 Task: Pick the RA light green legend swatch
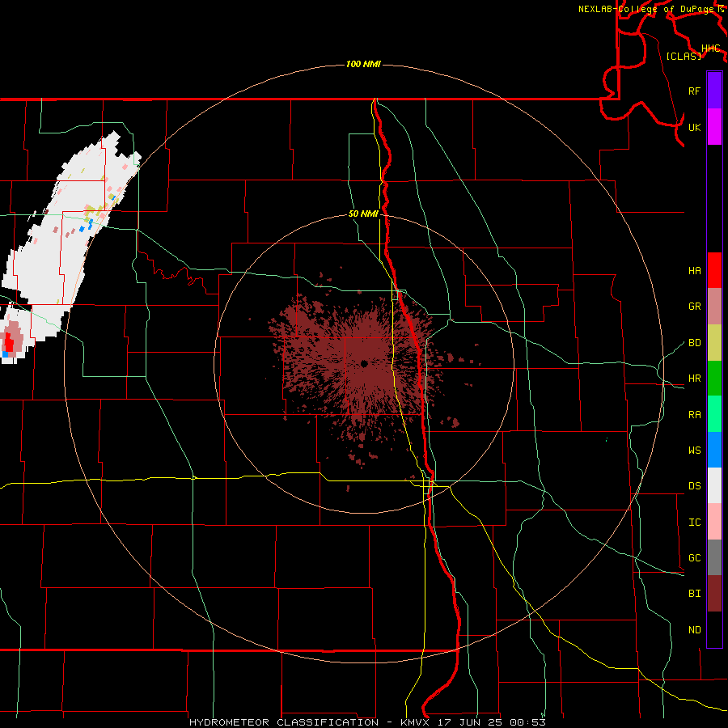pyautogui.click(x=714, y=414)
